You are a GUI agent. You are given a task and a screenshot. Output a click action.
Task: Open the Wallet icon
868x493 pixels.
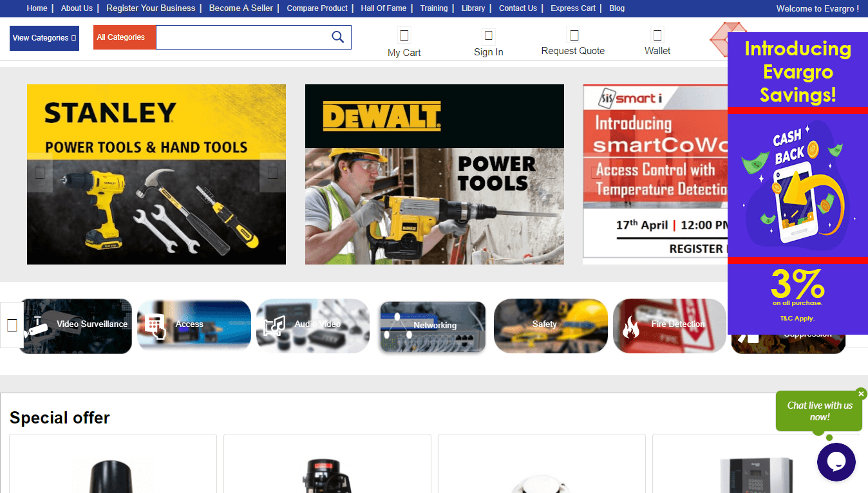click(657, 35)
